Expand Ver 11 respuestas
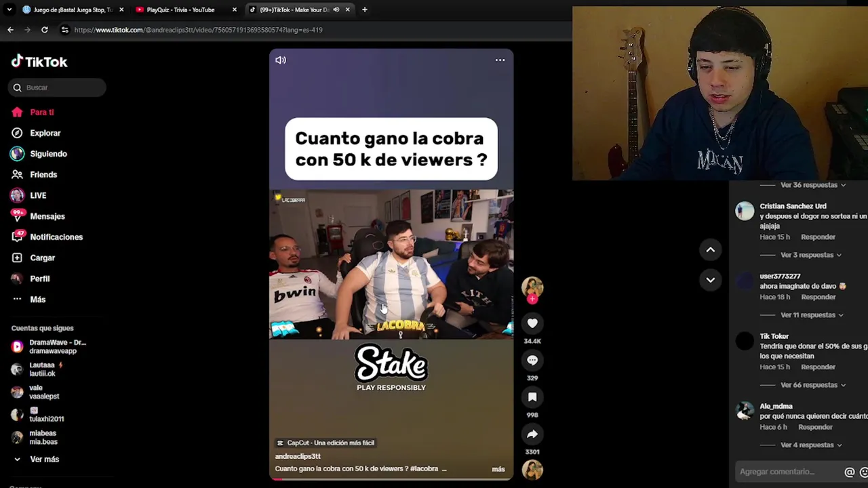 (x=812, y=315)
